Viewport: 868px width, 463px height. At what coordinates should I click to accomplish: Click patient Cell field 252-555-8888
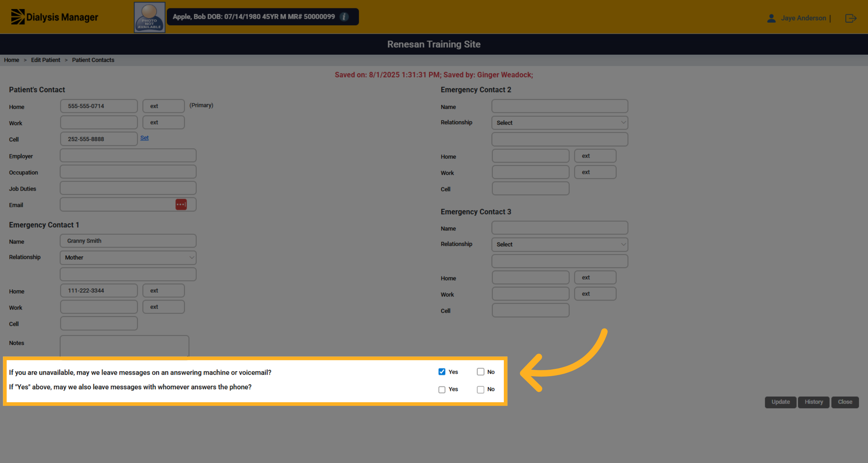pos(99,139)
